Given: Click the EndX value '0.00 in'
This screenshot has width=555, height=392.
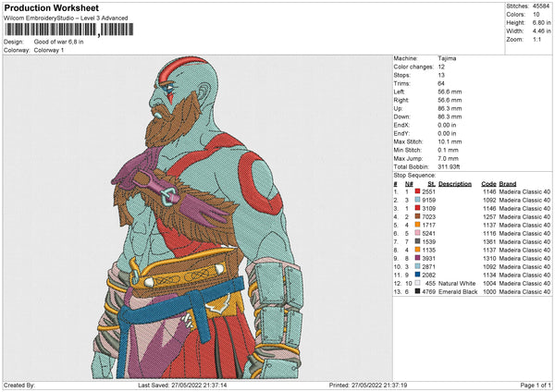Looking at the screenshot, I should [x=447, y=125].
